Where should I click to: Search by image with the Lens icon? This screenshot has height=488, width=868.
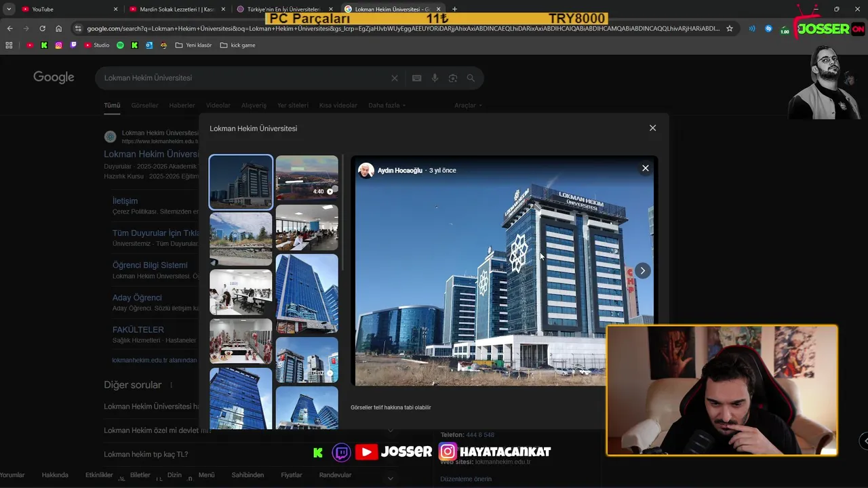click(x=453, y=78)
